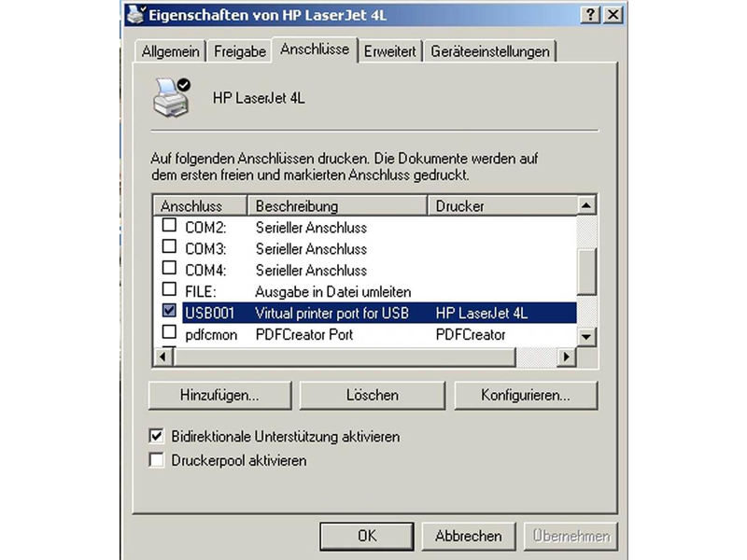The image size is (747, 560).
Task: Select the Anschlüsse tab
Action: coord(315,49)
